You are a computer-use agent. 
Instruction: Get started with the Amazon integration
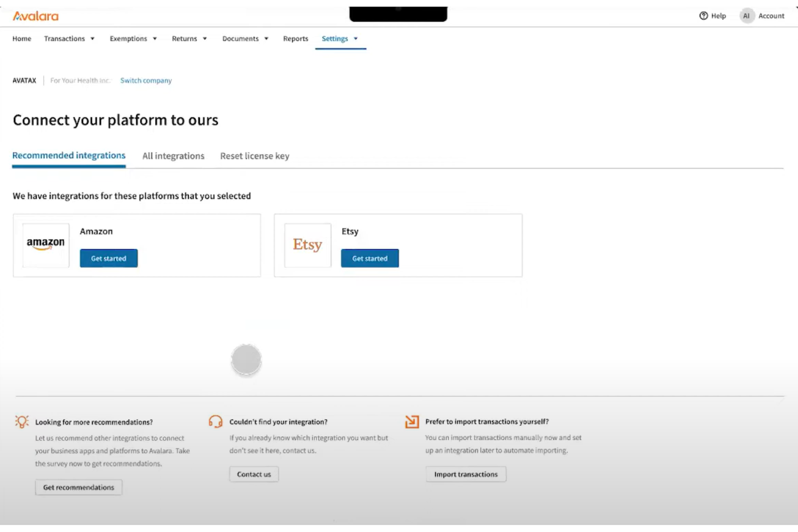point(108,258)
